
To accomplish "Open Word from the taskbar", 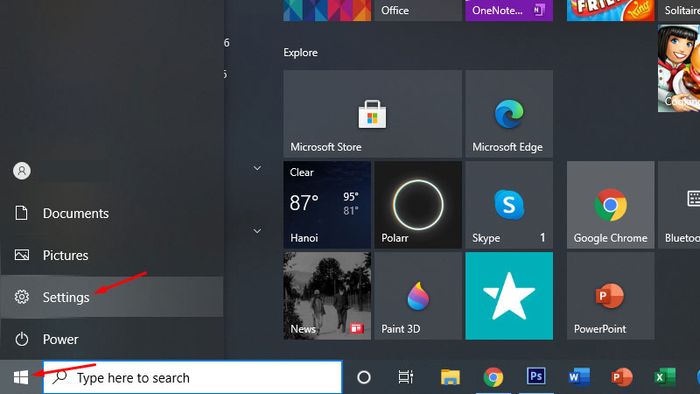I will [x=579, y=377].
